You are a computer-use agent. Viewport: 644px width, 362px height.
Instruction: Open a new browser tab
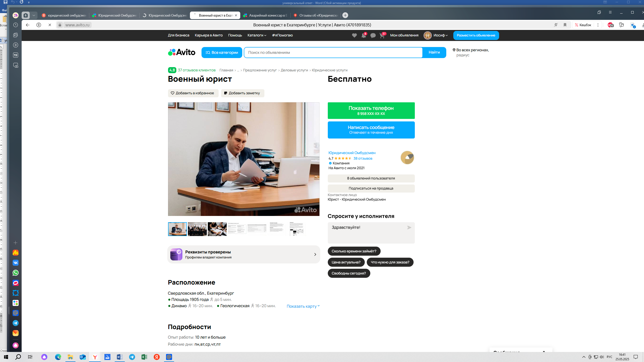pyautogui.click(x=345, y=15)
